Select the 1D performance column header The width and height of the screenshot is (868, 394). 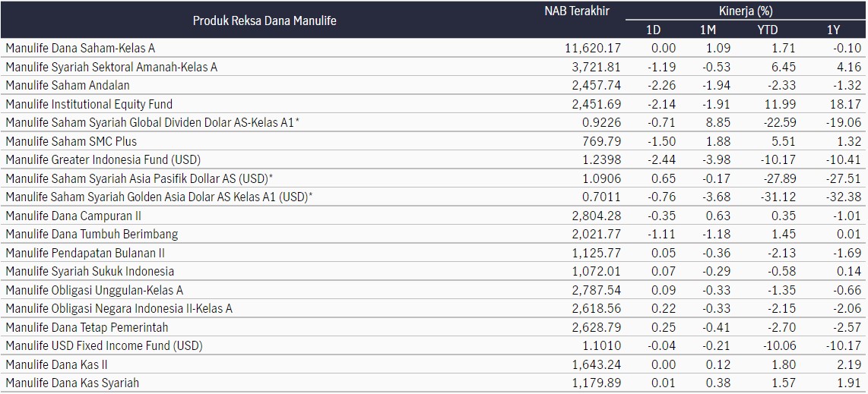pyautogui.click(x=653, y=30)
